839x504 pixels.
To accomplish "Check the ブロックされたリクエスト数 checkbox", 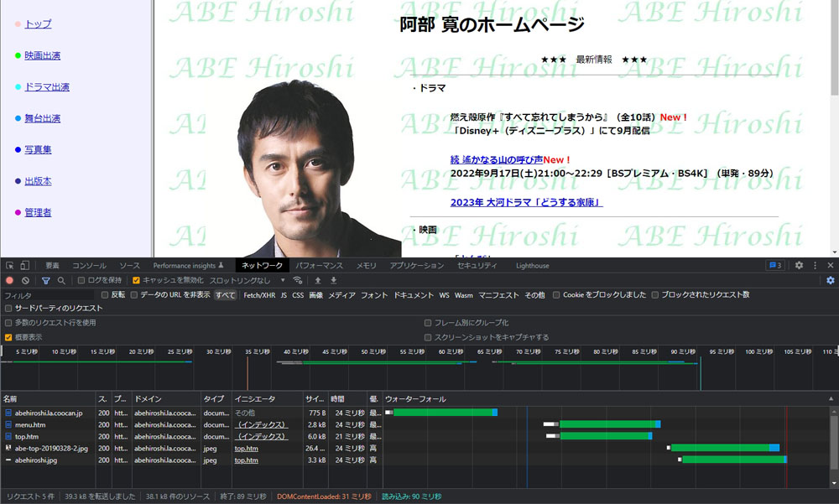I will pyautogui.click(x=655, y=295).
